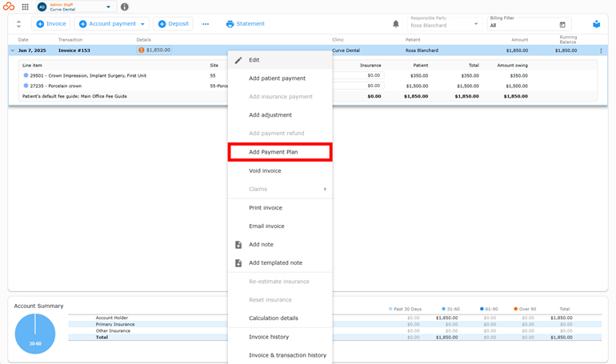Screen dimensions: 616x364
Task: Choose Add note
Action: coord(280,244)
